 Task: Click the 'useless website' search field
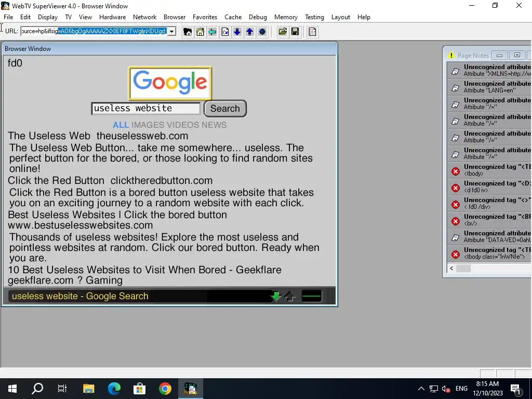click(x=146, y=109)
